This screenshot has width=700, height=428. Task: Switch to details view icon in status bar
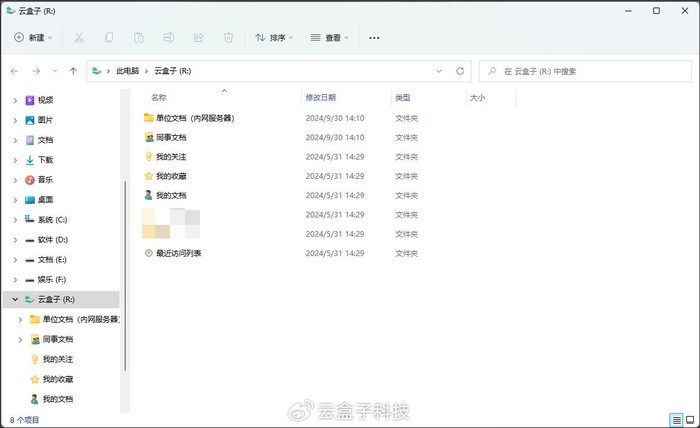677,420
